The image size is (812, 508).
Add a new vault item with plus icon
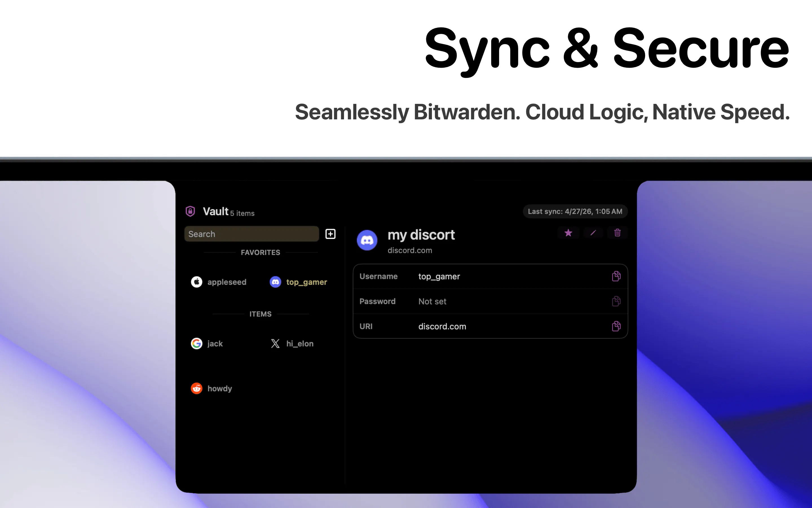tap(330, 234)
